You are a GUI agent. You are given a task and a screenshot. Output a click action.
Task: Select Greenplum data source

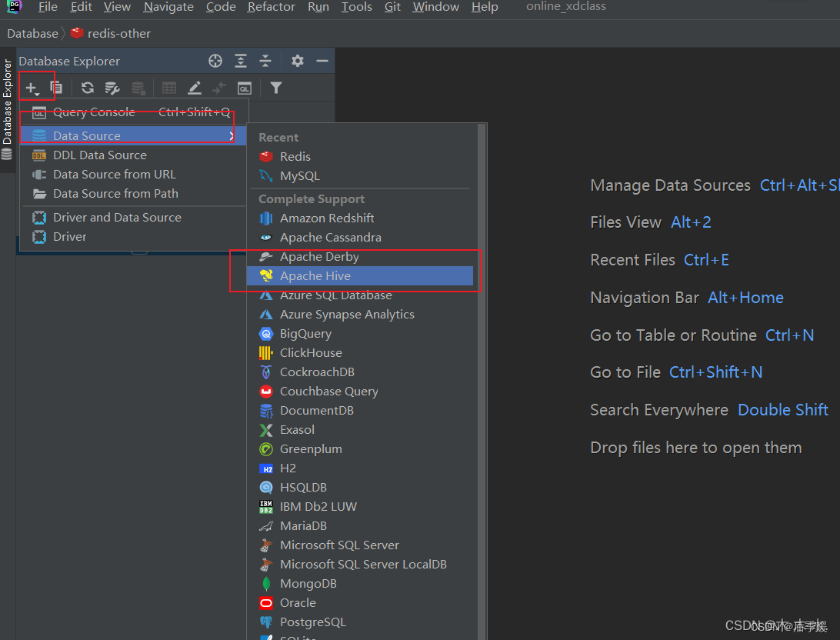click(x=360, y=449)
